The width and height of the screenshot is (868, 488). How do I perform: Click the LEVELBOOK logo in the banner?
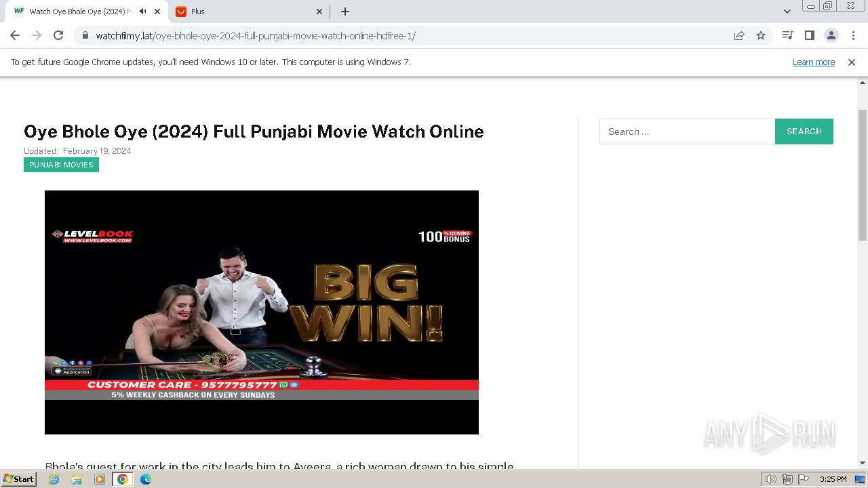click(x=92, y=236)
